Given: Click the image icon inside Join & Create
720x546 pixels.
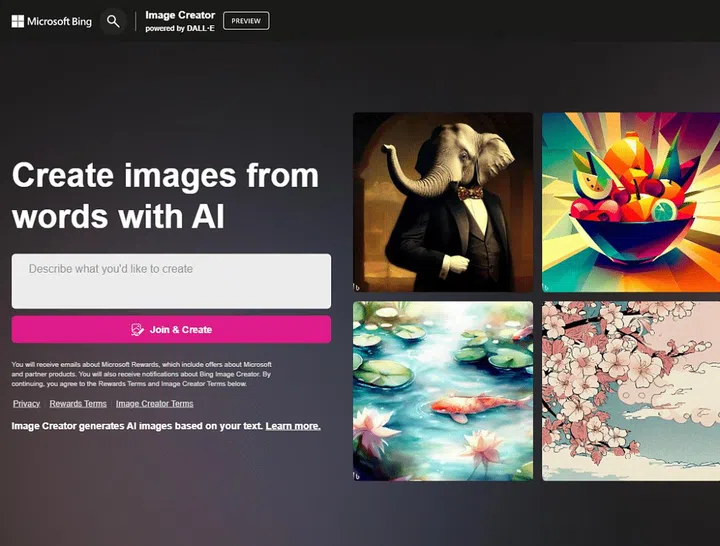Looking at the screenshot, I should [138, 330].
